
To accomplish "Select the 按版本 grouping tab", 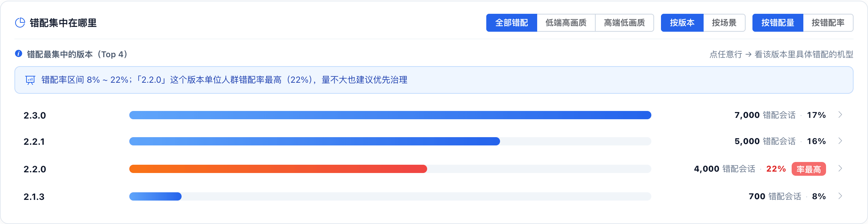I will click(682, 23).
